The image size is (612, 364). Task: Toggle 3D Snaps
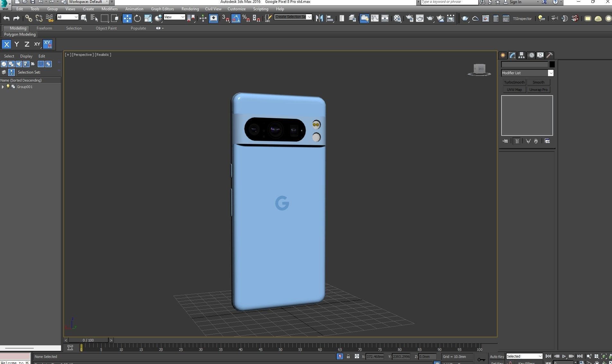tap(226, 18)
